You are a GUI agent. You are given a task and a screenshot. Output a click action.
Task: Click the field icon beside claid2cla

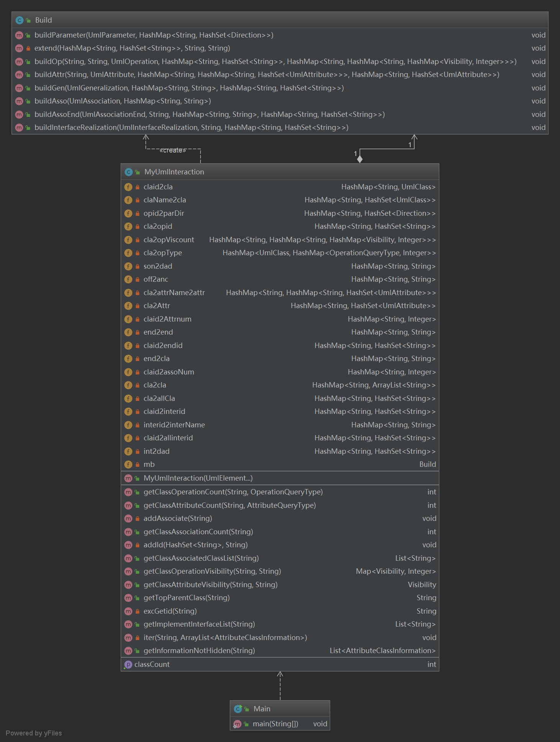(x=128, y=187)
